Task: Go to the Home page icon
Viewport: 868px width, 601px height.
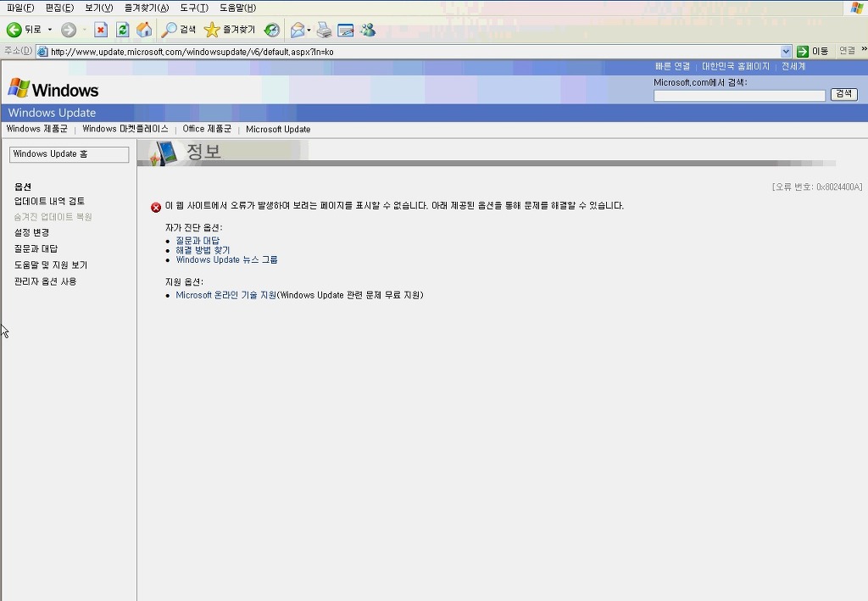Action: [144, 30]
